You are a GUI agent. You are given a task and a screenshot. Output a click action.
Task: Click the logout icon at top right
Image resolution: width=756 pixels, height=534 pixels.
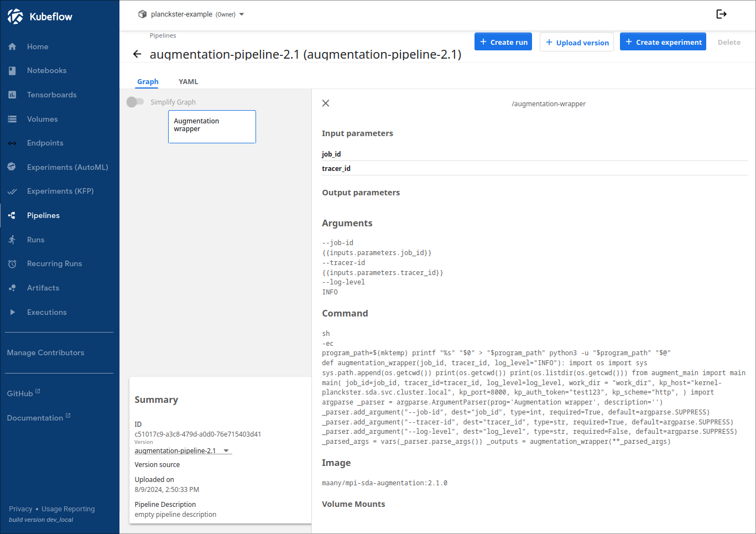click(x=721, y=14)
